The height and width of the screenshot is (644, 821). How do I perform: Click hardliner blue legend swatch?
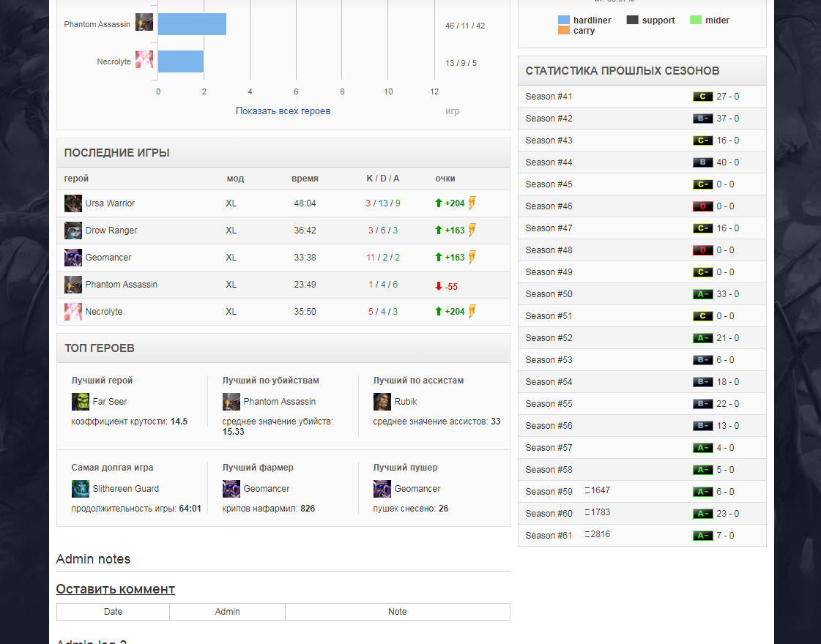[563, 20]
